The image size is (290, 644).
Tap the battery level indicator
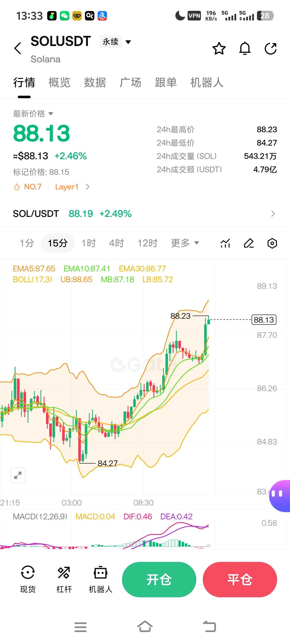click(x=265, y=16)
